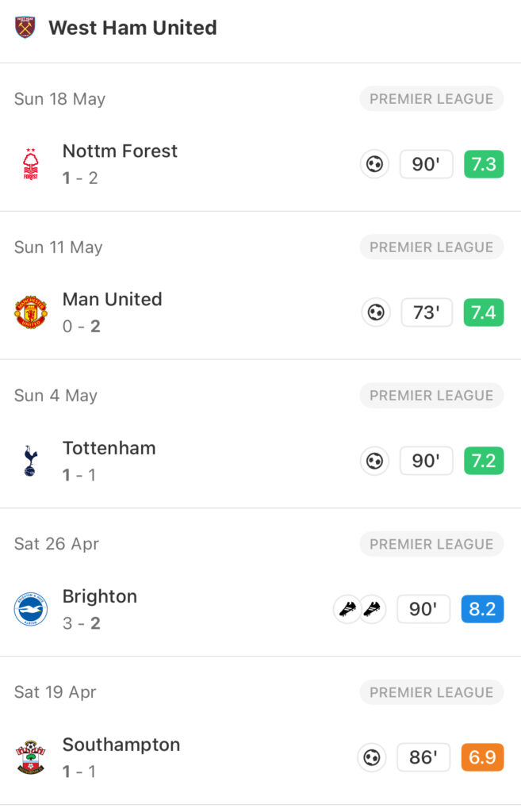Click the Nottm Forest club crest

(31, 164)
